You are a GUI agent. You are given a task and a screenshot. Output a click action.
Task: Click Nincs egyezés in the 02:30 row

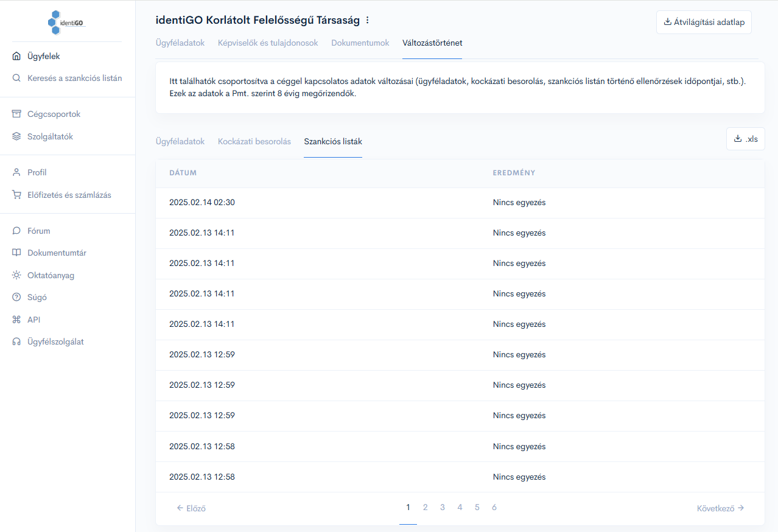click(x=519, y=203)
